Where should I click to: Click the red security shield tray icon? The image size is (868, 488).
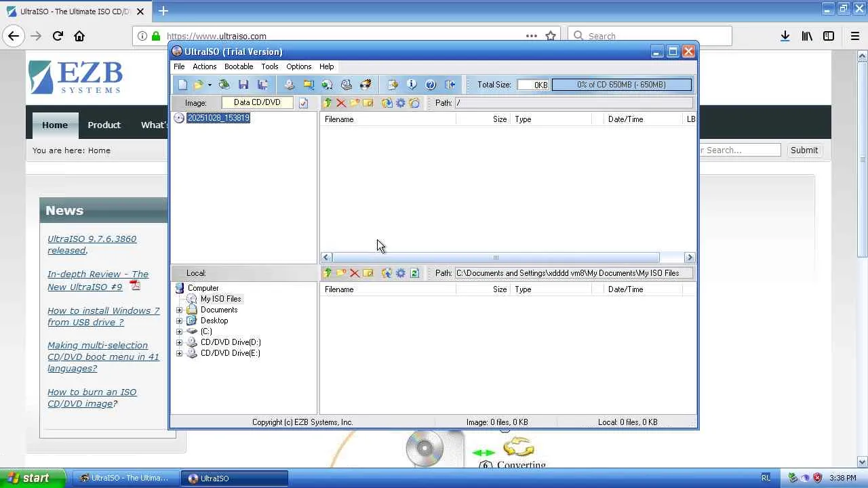[817, 478]
